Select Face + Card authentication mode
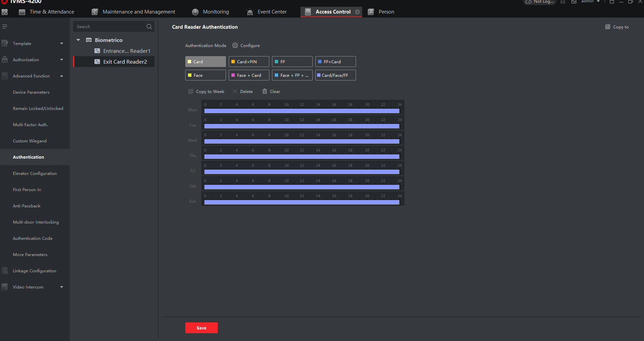644x341 pixels. [x=249, y=75]
